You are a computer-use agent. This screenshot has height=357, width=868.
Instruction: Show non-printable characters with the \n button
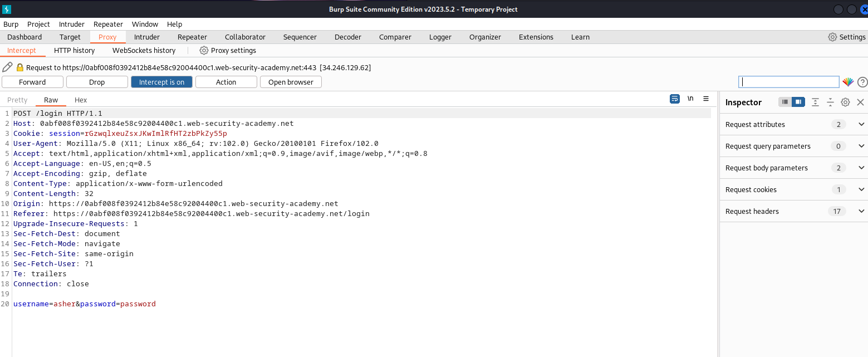pyautogui.click(x=690, y=99)
